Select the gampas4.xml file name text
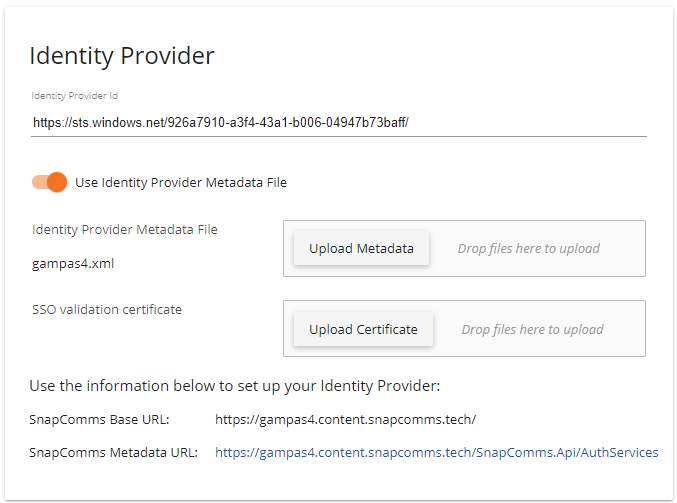The height and width of the screenshot is (503, 677). tap(66, 264)
